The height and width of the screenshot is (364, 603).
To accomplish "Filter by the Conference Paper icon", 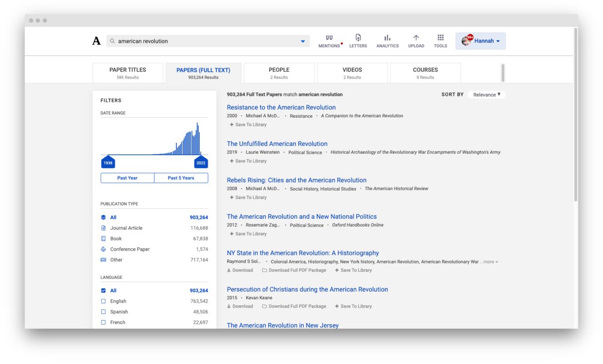I will pyautogui.click(x=103, y=249).
